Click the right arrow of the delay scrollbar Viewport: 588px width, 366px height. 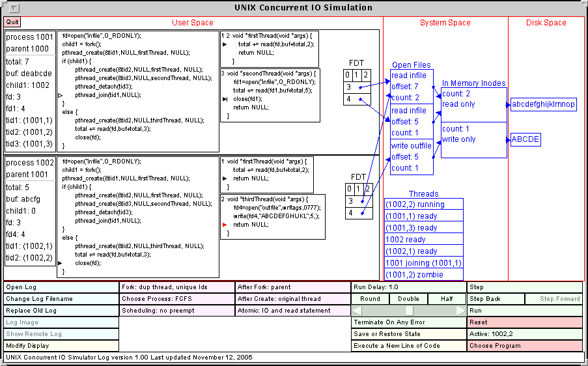(461, 311)
